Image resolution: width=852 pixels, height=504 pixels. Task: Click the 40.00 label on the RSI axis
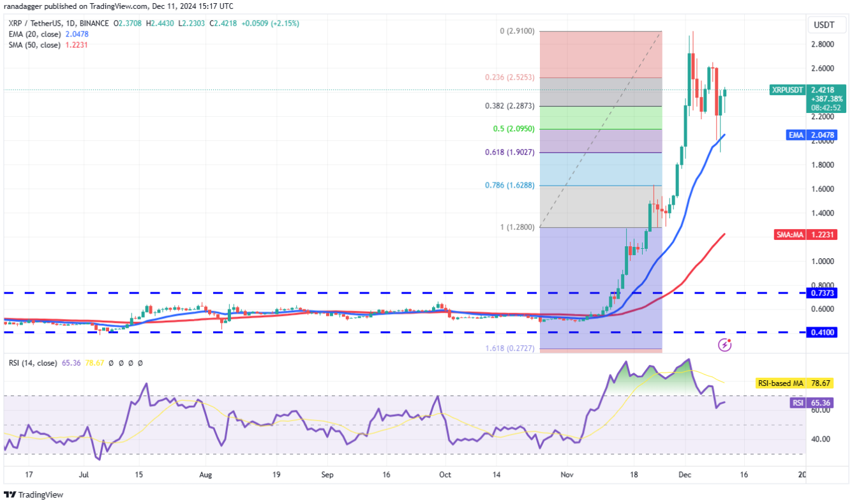click(x=820, y=439)
